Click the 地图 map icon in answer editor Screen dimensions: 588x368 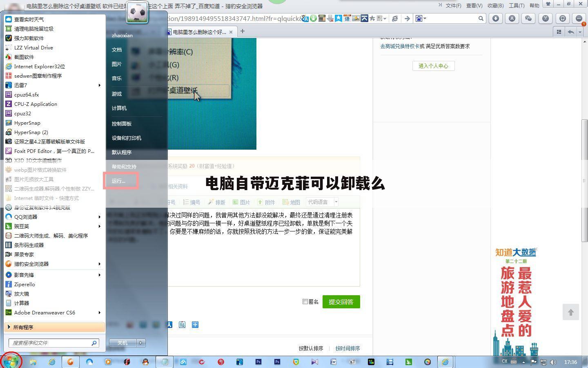tap(292, 202)
